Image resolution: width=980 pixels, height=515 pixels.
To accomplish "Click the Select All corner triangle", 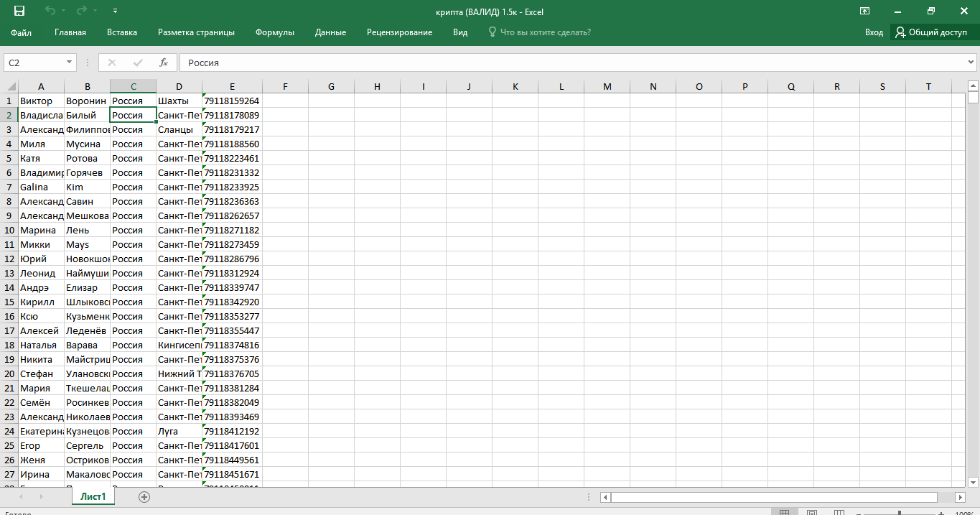I will [11, 87].
